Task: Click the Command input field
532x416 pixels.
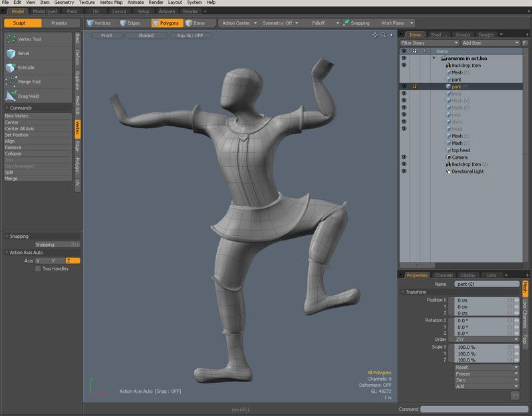Action: tap(475, 409)
